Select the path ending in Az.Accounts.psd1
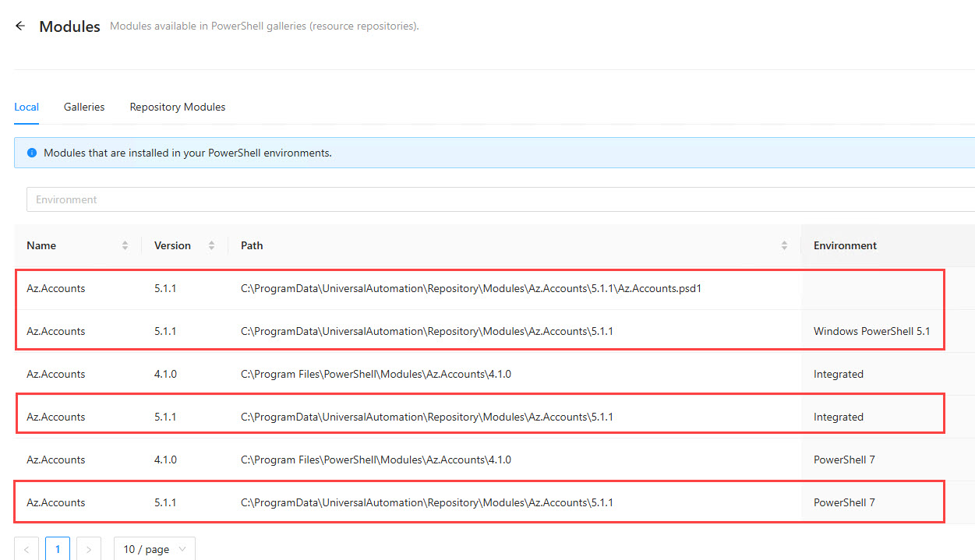Screen dimensions: 975x560 click(x=472, y=288)
